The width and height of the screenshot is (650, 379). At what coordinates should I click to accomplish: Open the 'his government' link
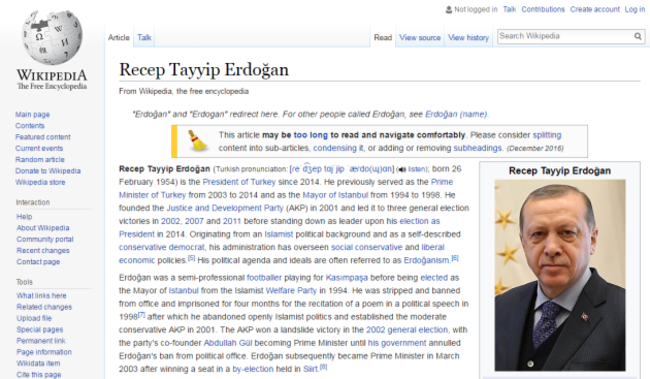click(397, 343)
